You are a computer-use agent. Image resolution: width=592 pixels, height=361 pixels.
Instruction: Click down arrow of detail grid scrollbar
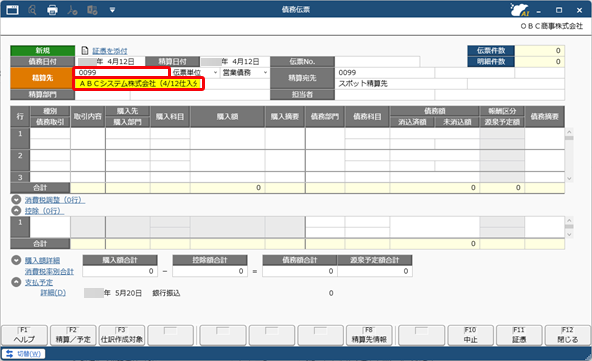point(569,179)
